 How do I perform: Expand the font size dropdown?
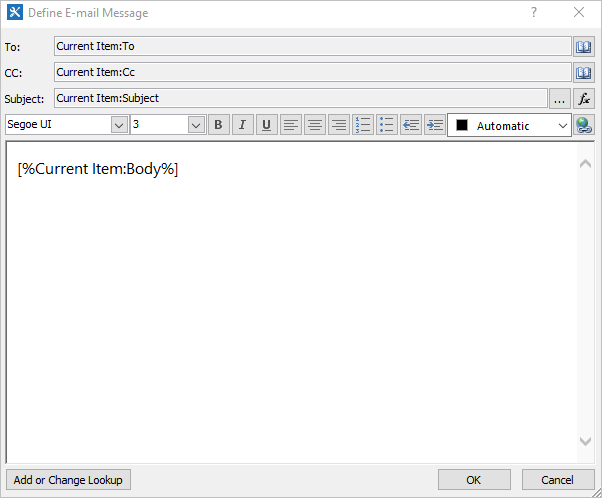196,125
